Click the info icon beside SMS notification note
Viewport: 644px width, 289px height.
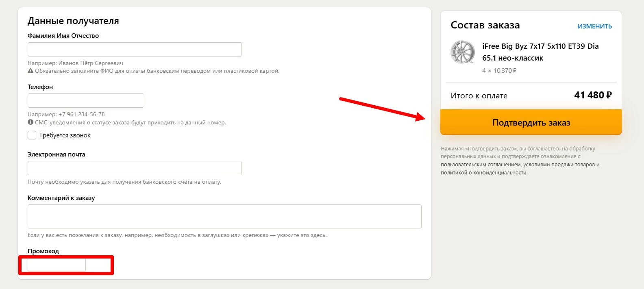30,122
